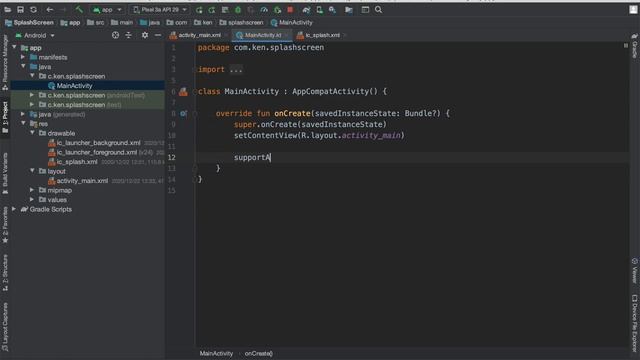
Task: Click Collapse All icon in Project panel
Action: pyautogui.click(x=129, y=36)
